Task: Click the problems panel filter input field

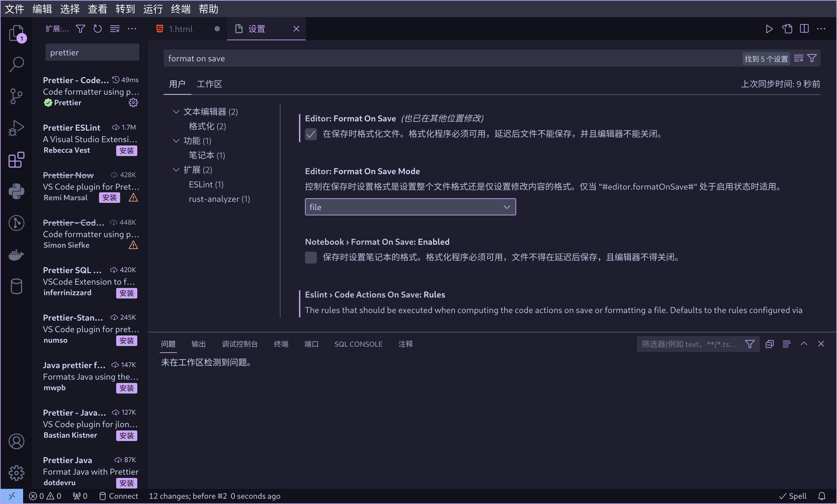Action: [689, 344]
